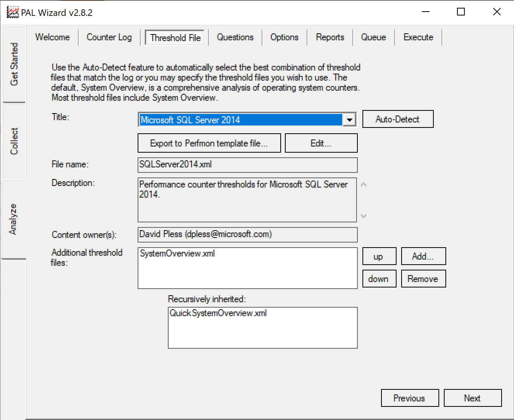Screen dimensions: 514x420
Task: Switch to the Execute tab
Action: 418,37
